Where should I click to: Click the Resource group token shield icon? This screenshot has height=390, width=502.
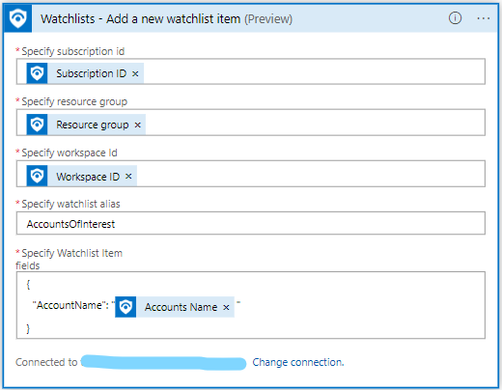point(37,124)
